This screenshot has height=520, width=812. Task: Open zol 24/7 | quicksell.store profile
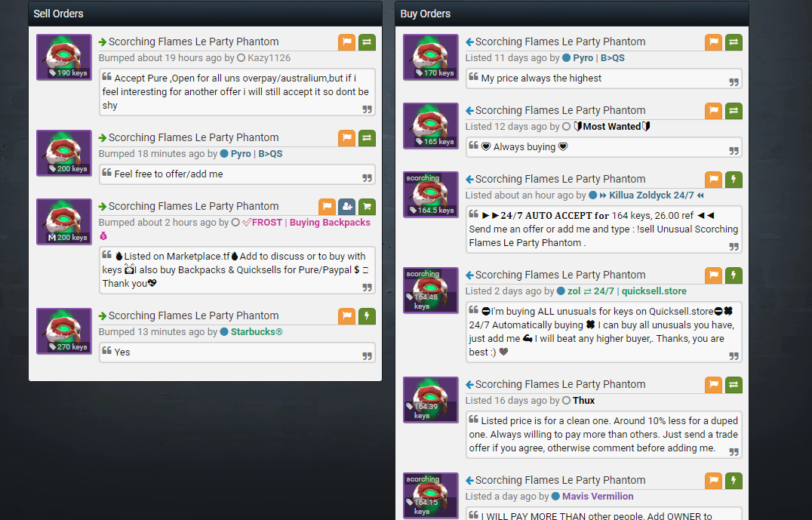[627, 291]
